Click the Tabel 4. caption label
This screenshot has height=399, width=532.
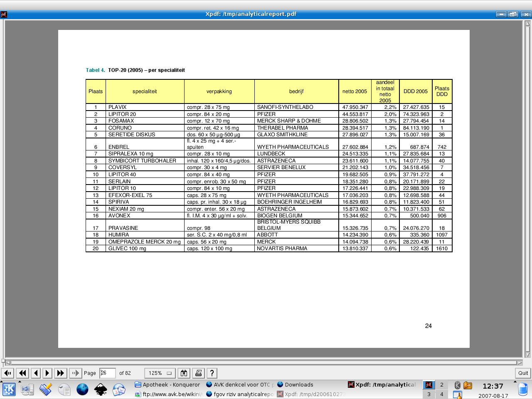tap(95, 70)
